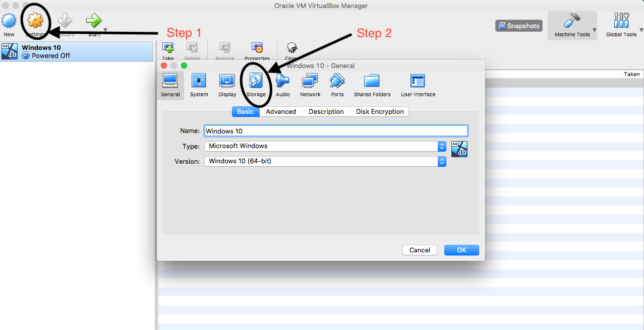Open the User Interface settings category
Viewport: 644px width, 330px height.
[418, 85]
